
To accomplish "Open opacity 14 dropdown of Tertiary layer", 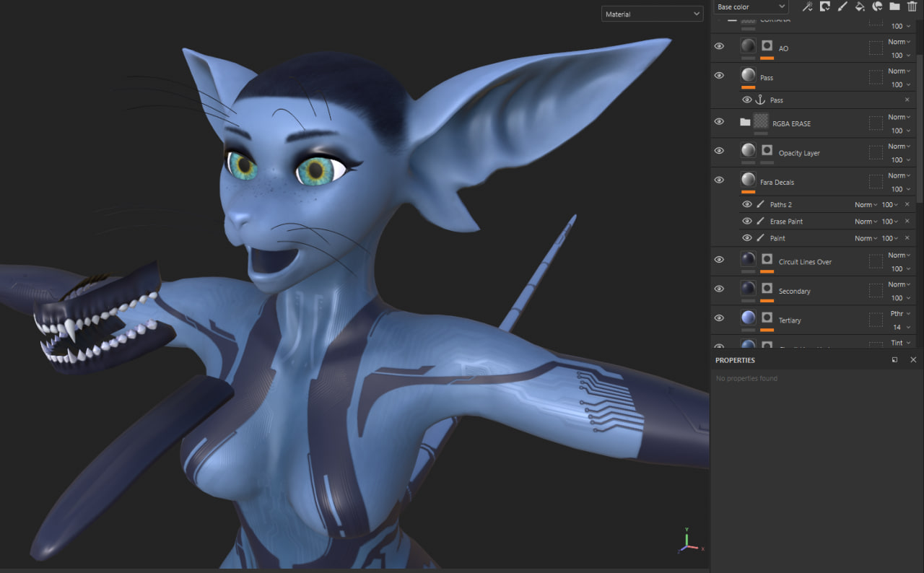I will click(900, 328).
